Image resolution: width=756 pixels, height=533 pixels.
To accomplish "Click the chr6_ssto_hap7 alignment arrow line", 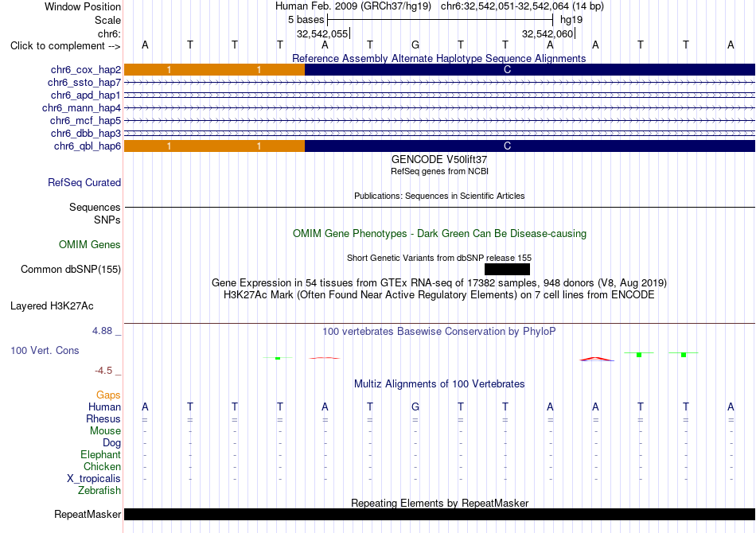I will (x=440, y=83).
